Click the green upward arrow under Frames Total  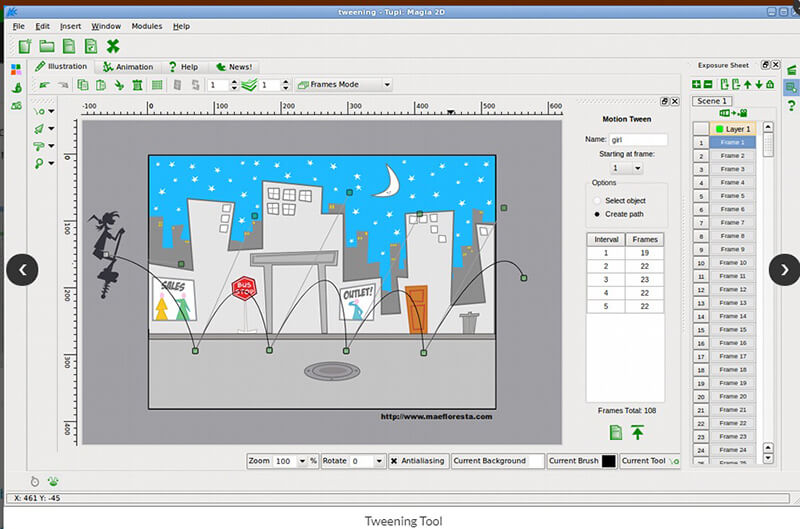coord(637,432)
